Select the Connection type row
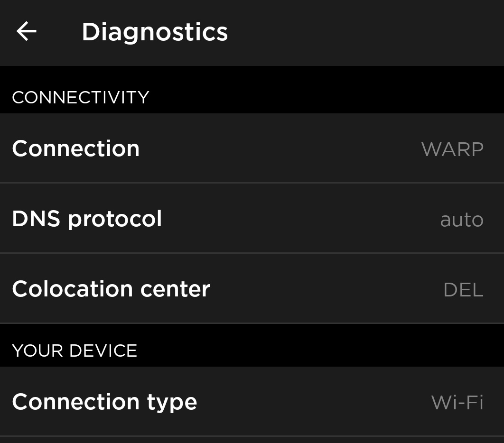 (252, 401)
